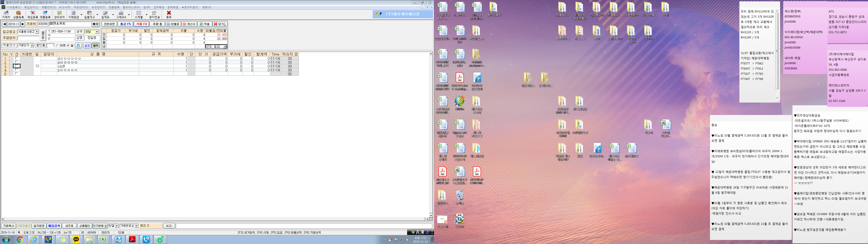Open the Recycle Bin desktop icon
Viewport: 868px width, 244px height.
click(x=460, y=197)
